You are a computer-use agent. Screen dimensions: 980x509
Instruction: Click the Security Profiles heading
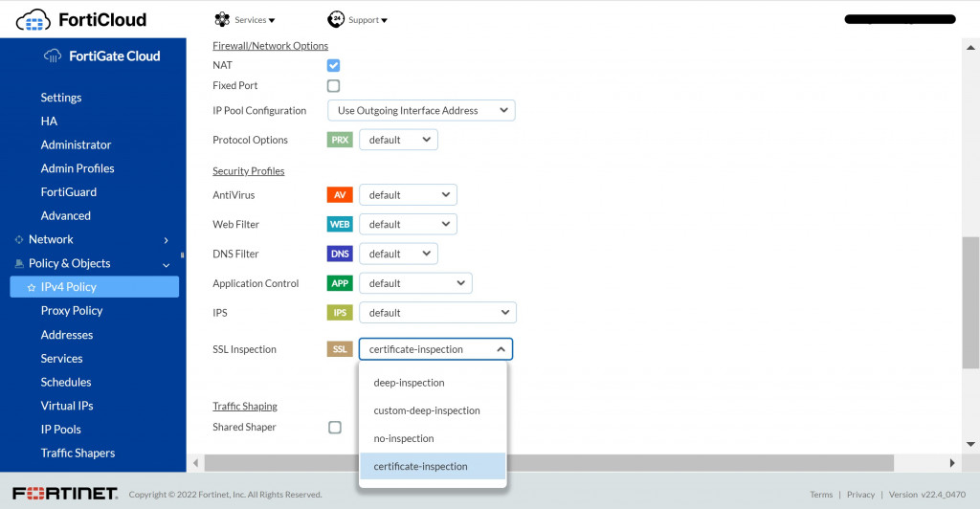point(248,171)
